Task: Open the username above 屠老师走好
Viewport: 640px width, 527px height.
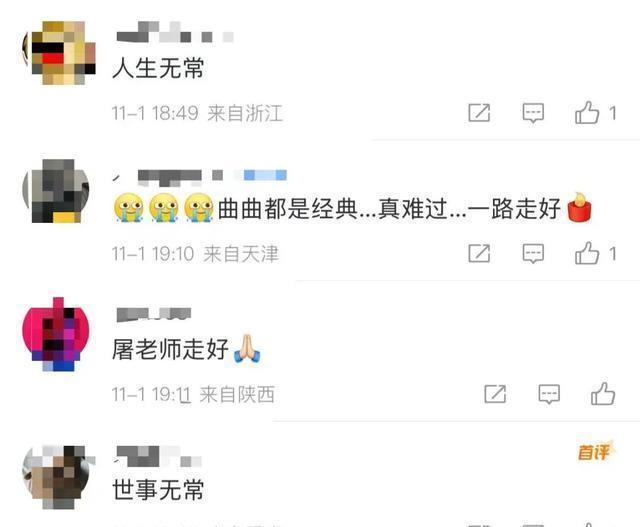Action: [153, 315]
